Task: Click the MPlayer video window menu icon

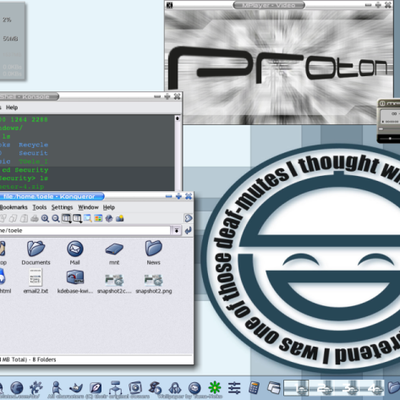Action: point(170,5)
